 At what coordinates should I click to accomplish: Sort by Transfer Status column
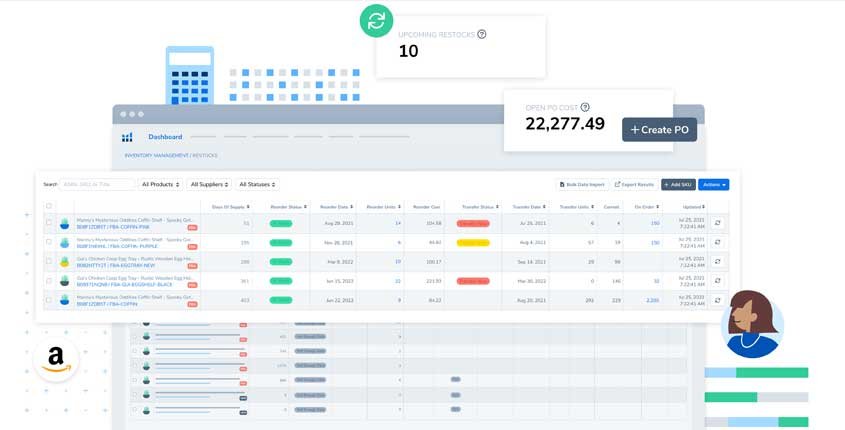480,206
